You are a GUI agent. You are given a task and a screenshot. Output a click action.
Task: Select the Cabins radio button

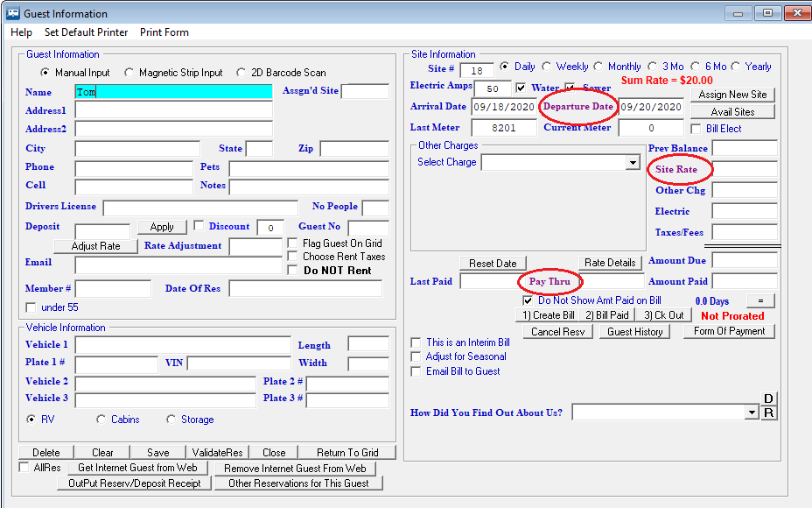101,419
